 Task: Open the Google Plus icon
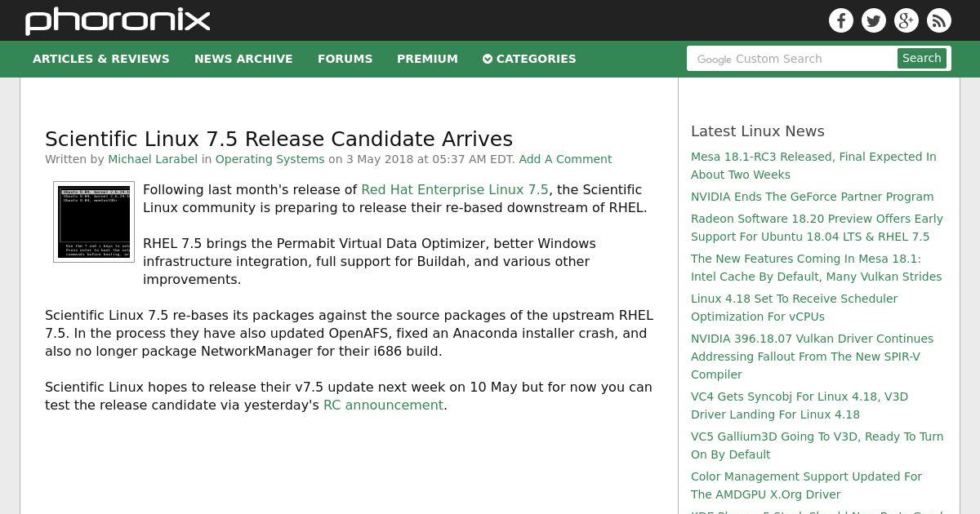pyautogui.click(x=906, y=20)
